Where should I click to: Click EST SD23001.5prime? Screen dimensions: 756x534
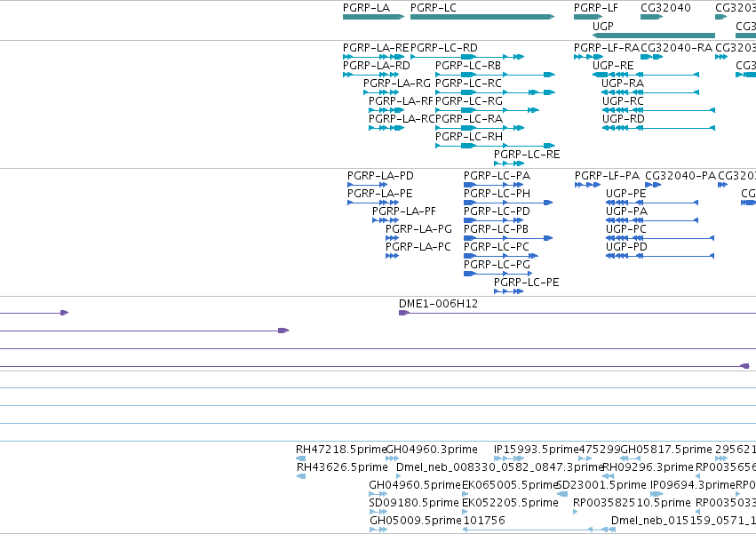click(x=562, y=494)
